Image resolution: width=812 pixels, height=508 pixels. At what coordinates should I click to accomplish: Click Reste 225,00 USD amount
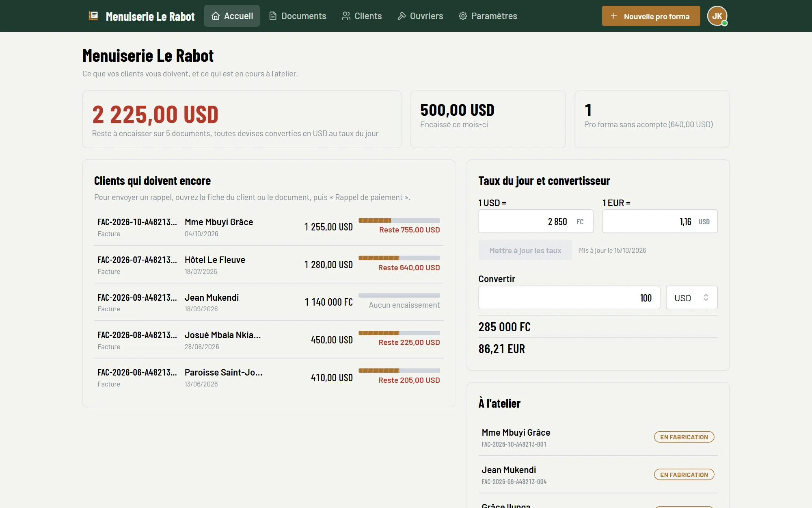click(409, 343)
